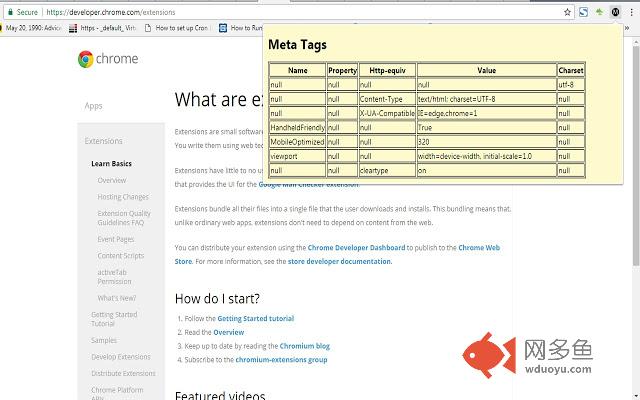Open Learn Basics section
This screenshot has height=400, width=640.
click(111, 164)
